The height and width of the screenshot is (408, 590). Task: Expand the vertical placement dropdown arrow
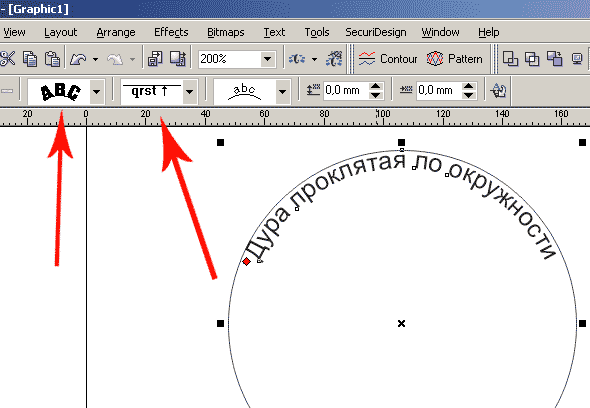190,91
